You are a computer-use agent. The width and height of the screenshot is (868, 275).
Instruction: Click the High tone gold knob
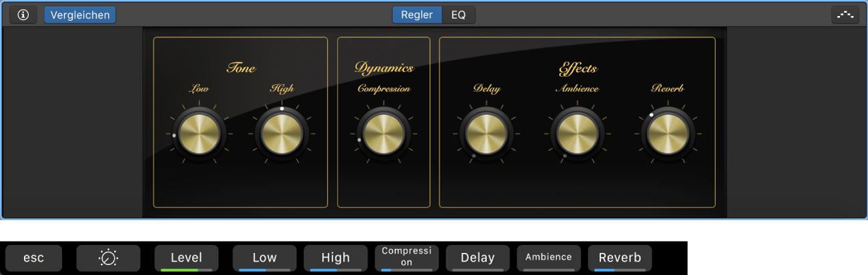point(282,134)
